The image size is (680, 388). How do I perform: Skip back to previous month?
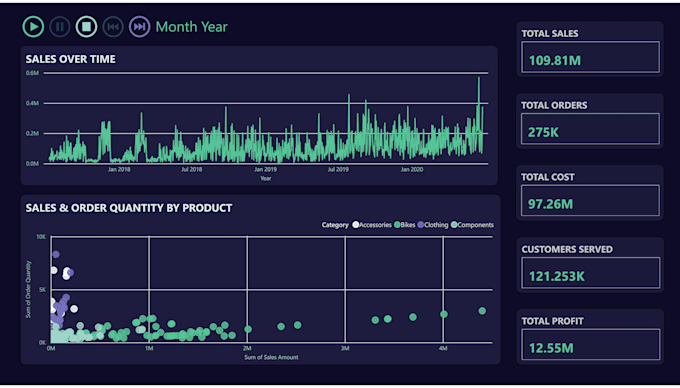coord(113,27)
